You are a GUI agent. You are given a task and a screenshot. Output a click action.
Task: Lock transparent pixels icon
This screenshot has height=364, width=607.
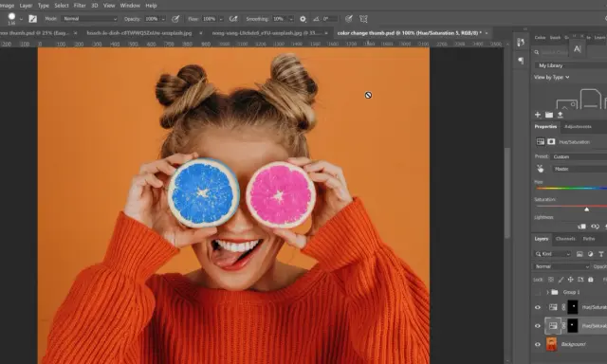551,280
